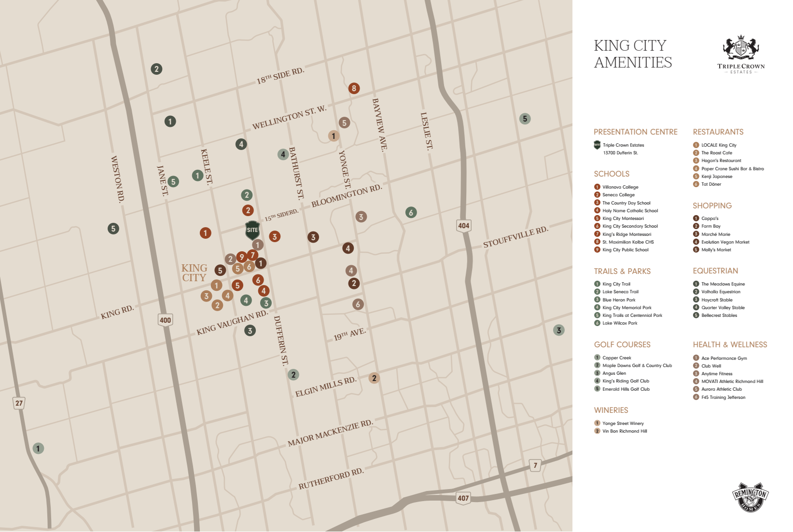Click 'RUTHERFORD RD.' road label
793x532 pixels.
(x=331, y=478)
